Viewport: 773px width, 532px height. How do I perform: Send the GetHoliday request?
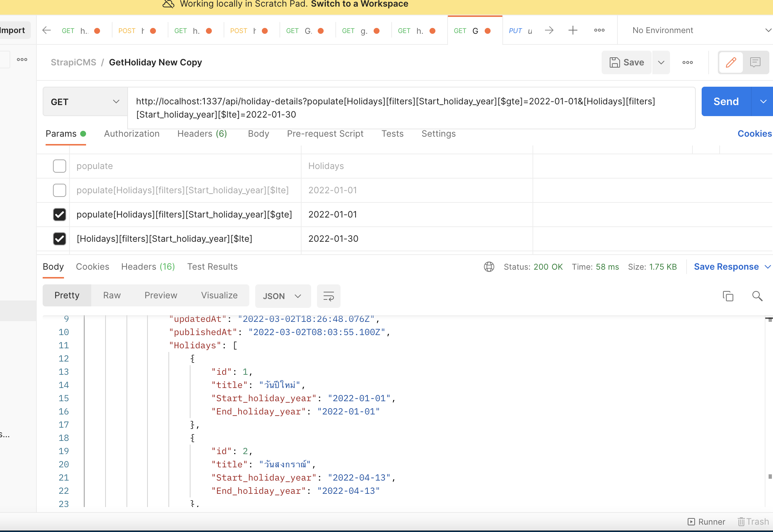tap(725, 101)
